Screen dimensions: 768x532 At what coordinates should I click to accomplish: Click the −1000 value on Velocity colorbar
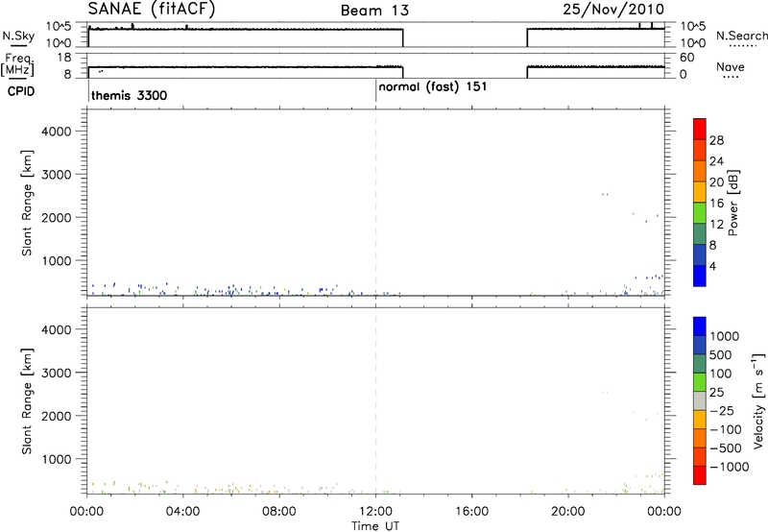click(x=730, y=467)
